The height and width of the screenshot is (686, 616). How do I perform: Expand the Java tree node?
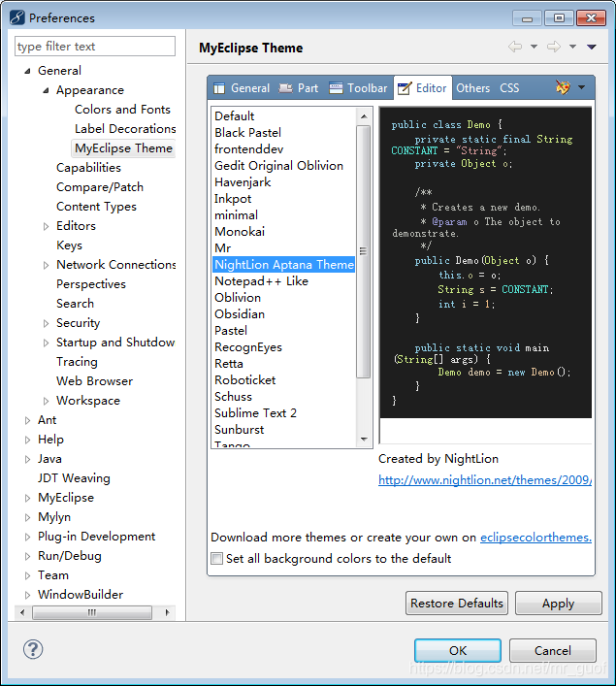27,459
